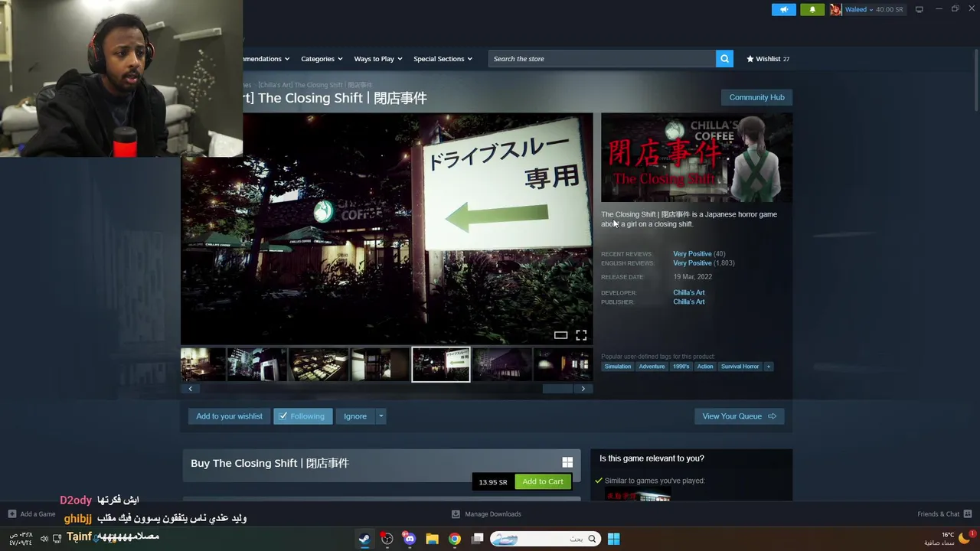Open the Adventure tag
980x551 pixels.
(x=652, y=367)
